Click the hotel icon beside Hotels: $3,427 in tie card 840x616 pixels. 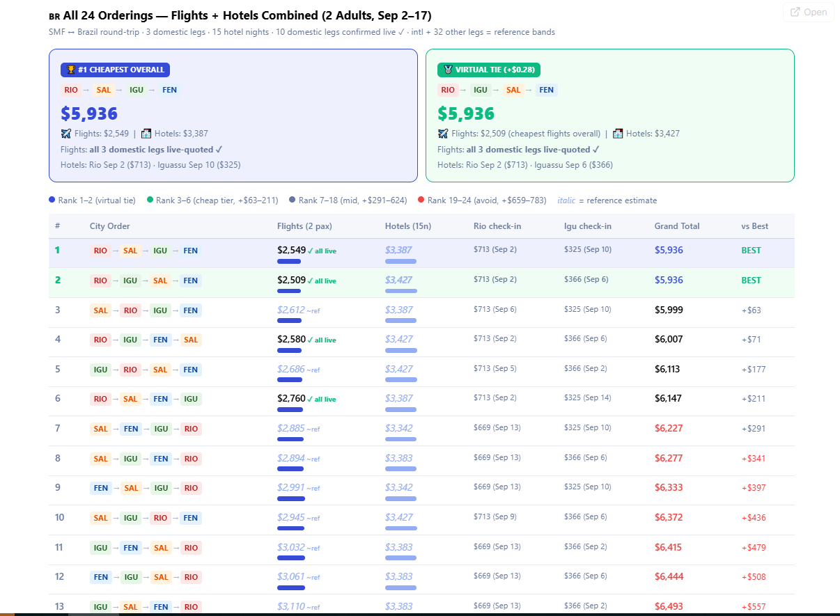(x=618, y=134)
